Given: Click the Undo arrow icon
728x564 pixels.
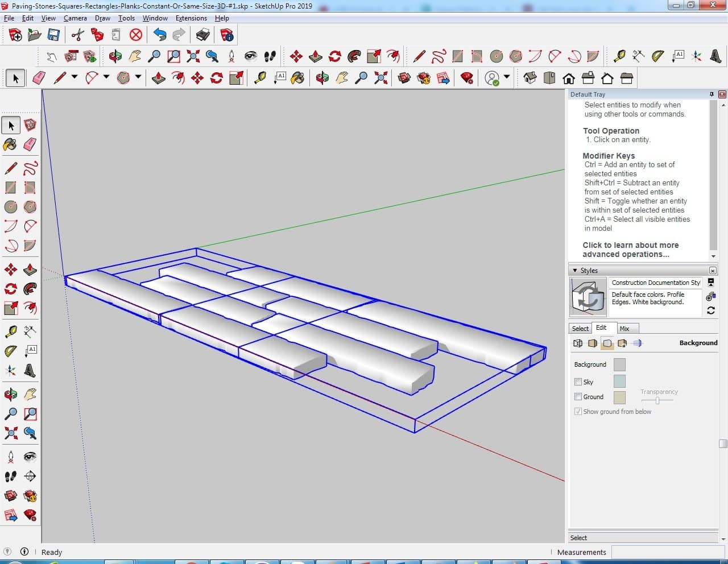Looking at the screenshot, I should (160, 35).
